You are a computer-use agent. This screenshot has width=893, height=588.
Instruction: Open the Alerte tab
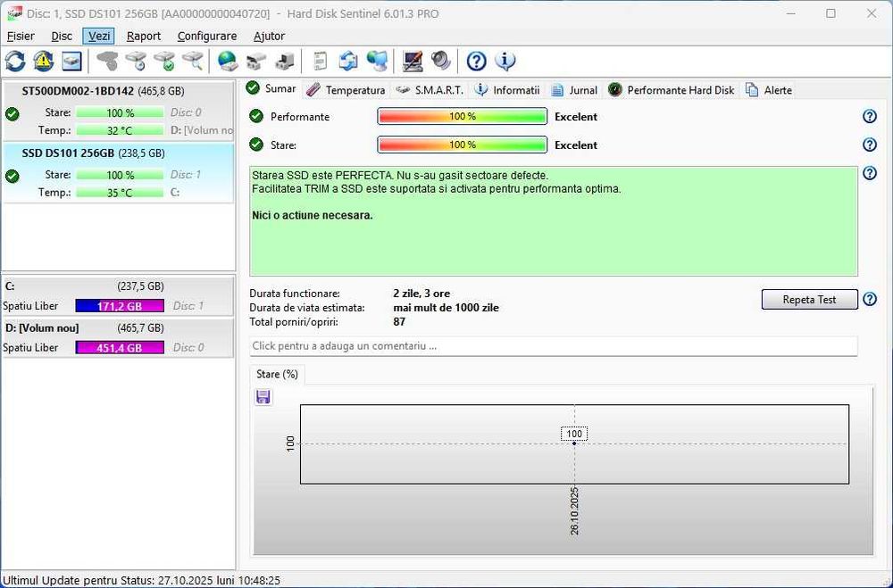[769, 90]
